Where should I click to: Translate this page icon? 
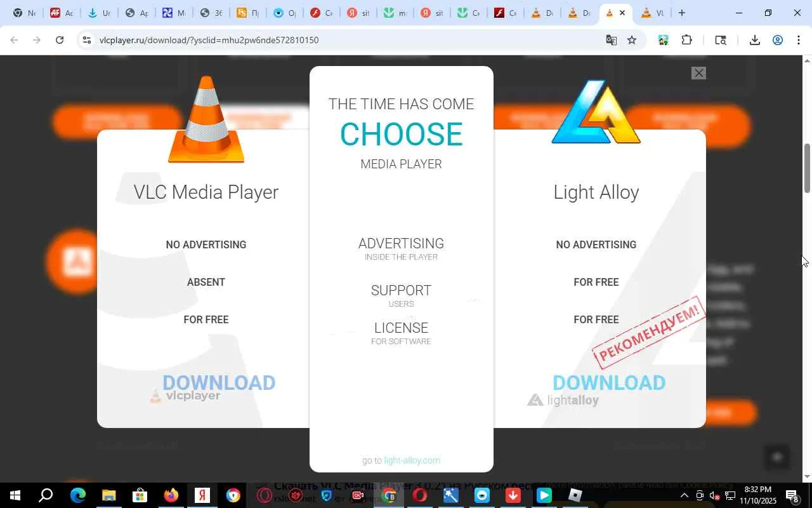pyautogui.click(x=612, y=40)
